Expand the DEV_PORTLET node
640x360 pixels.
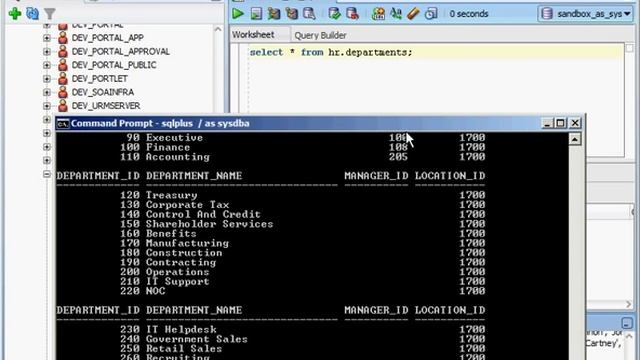pyautogui.click(x=47, y=78)
